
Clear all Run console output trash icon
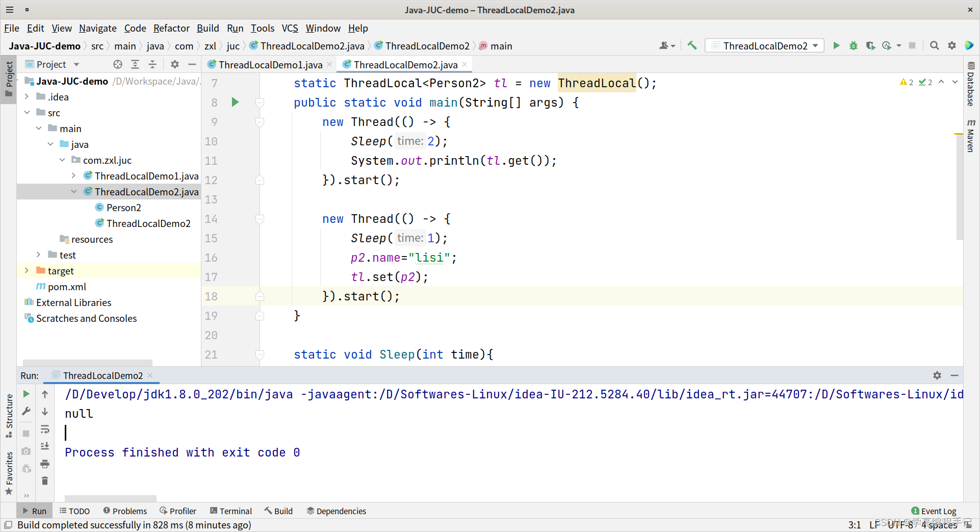coord(45,481)
